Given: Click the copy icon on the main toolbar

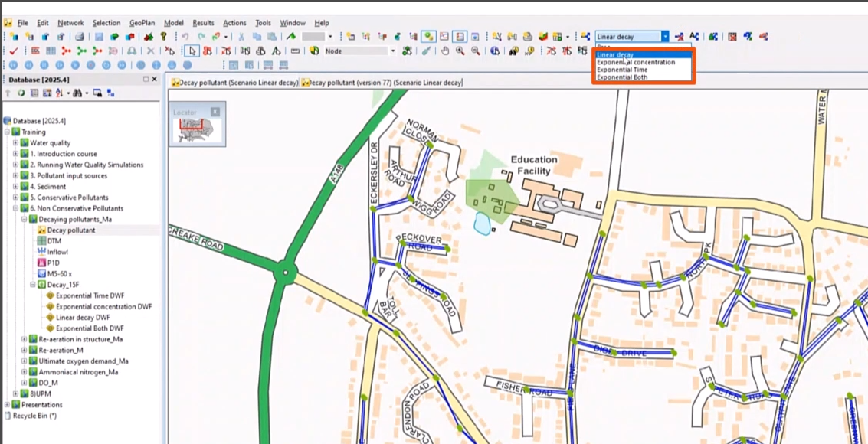Looking at the screenshot, I should [255, 35].
